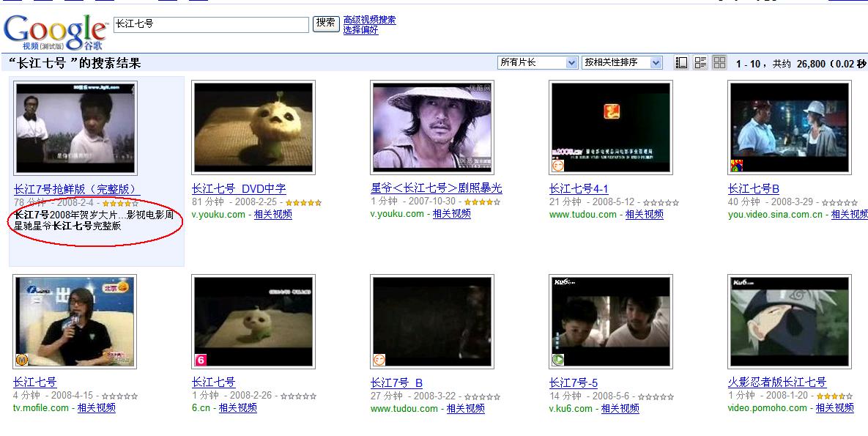
Task: Click the Sina badge on 长江七号B thumbnail
Action: coord(737,165)
